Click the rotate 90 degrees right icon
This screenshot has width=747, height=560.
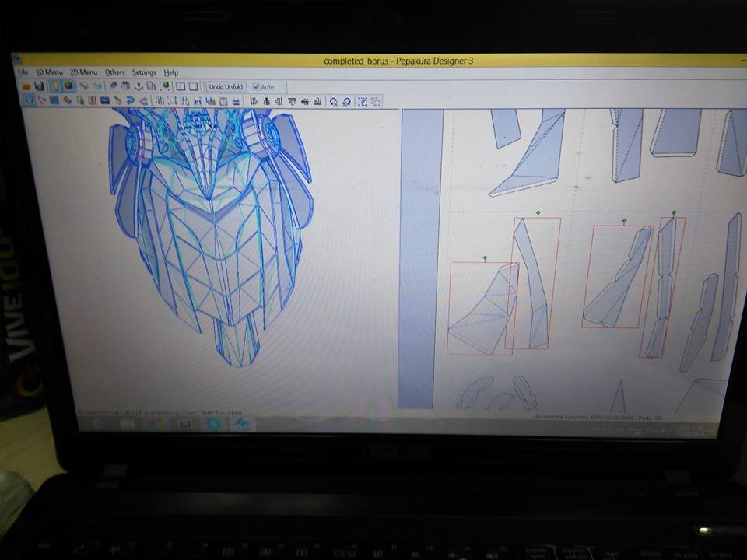347,102
